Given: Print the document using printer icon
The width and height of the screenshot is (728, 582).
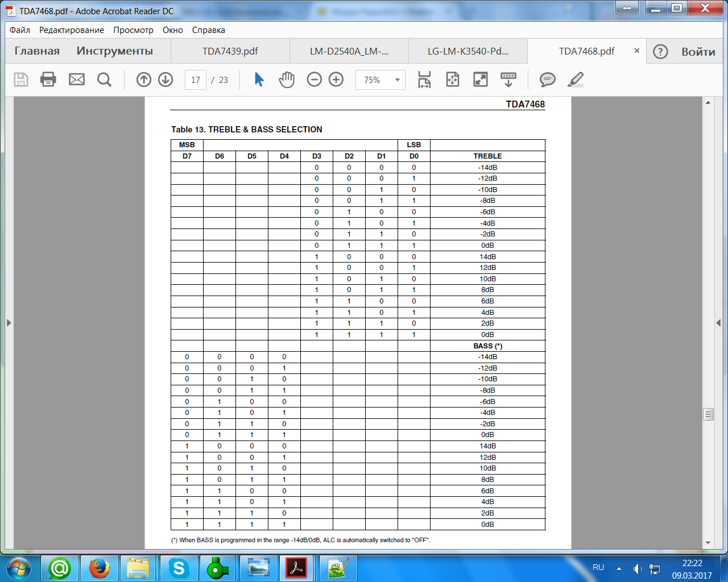Looking at the screenshot, I should (48, 80).
